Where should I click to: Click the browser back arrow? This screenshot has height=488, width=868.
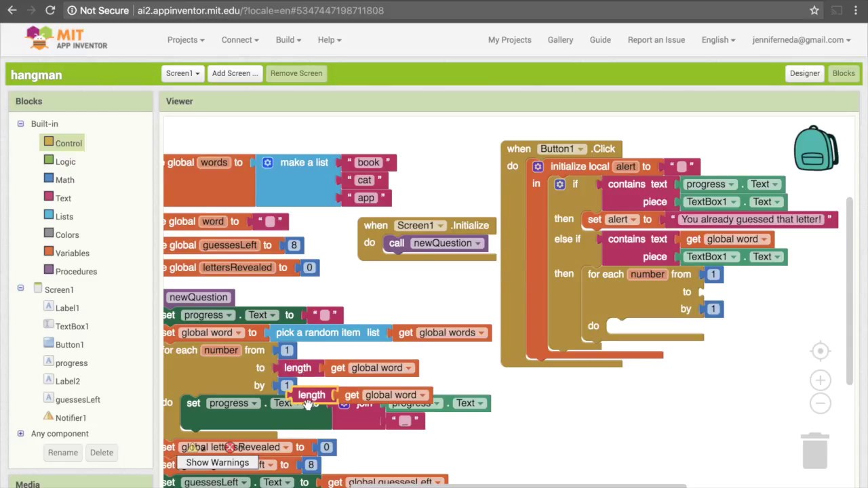[x=12, y=10]
